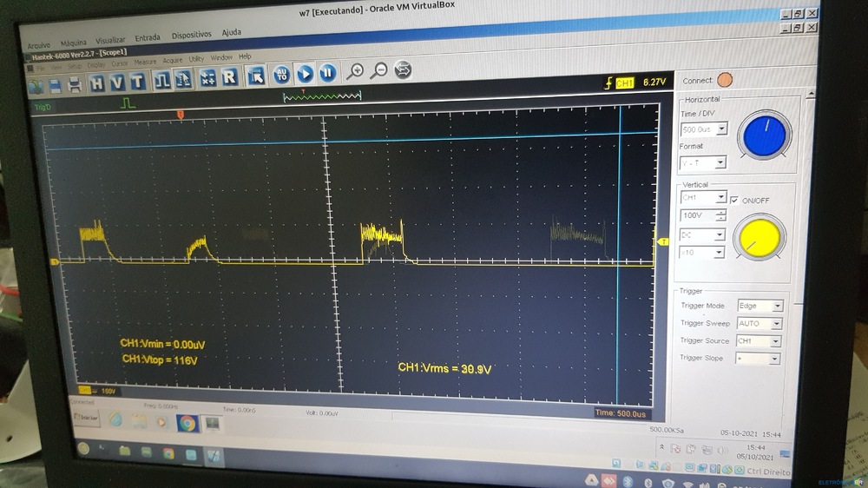Activate the cursor measurement toolbar icon
868x488 pixels.
[x=183, y=80]
